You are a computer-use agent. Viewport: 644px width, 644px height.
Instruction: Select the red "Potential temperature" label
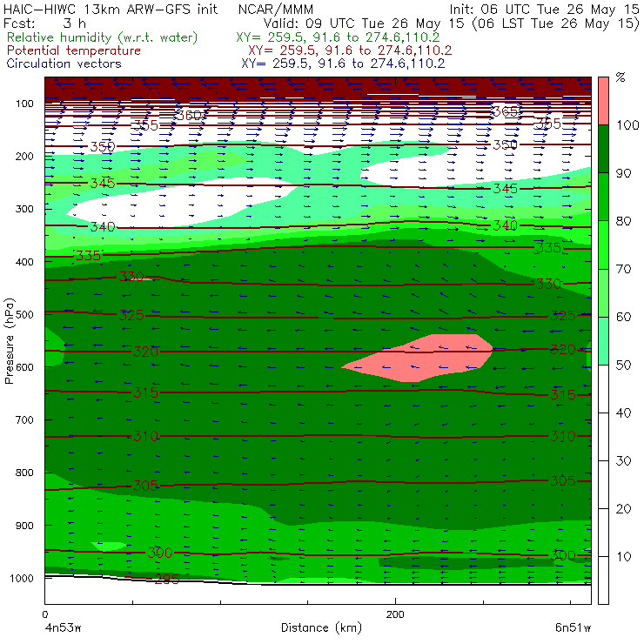tap(74, 50)
